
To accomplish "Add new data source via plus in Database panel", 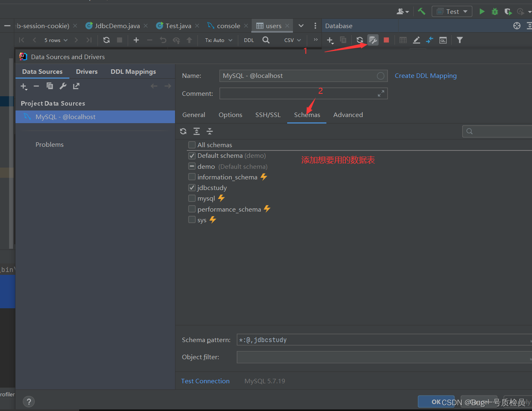I will point(330,40).
